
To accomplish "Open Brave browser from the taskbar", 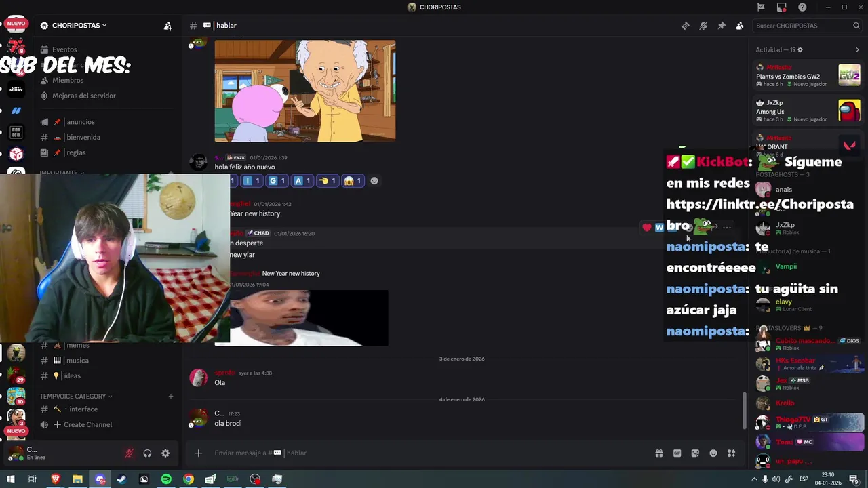I will [56, 479].
